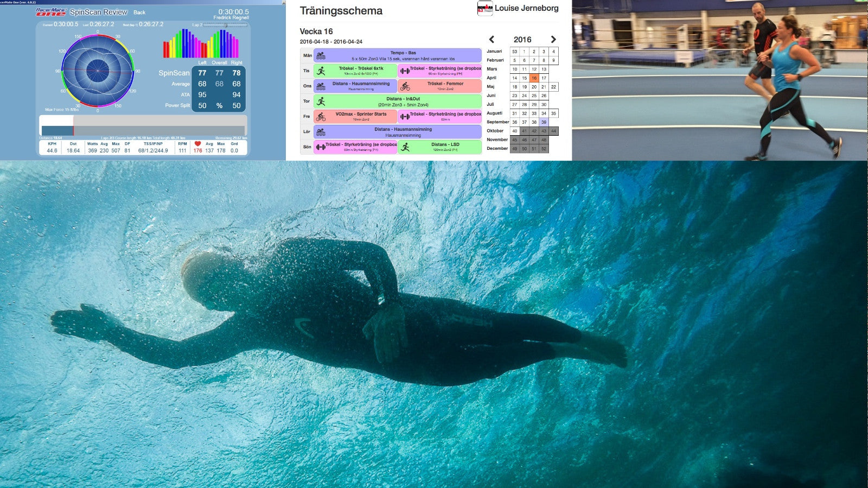The height and width of the screenshot is (488, 868).
Task: Click the red heart rate icon
Action: click(x=197, y=144)
